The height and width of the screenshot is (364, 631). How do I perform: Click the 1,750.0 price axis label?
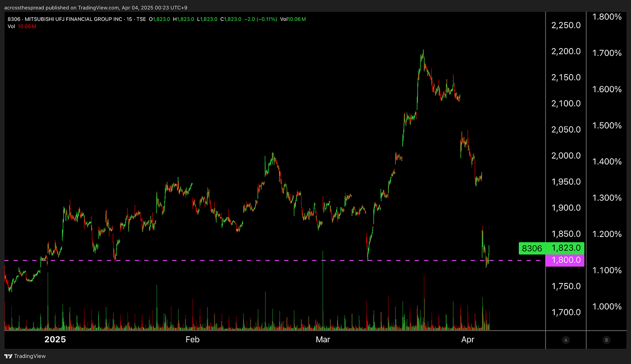click(566, 286)
